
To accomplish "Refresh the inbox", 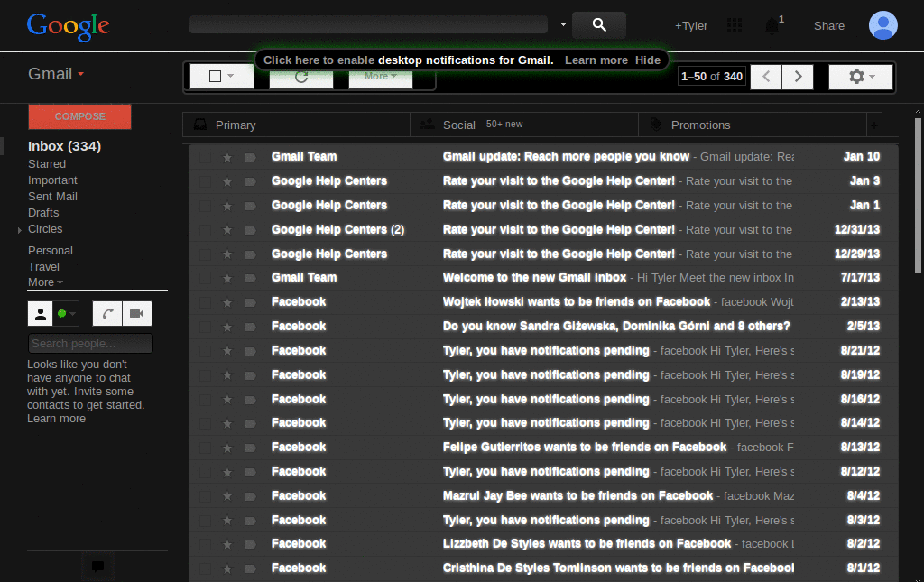I will click(x=301, y=77).
